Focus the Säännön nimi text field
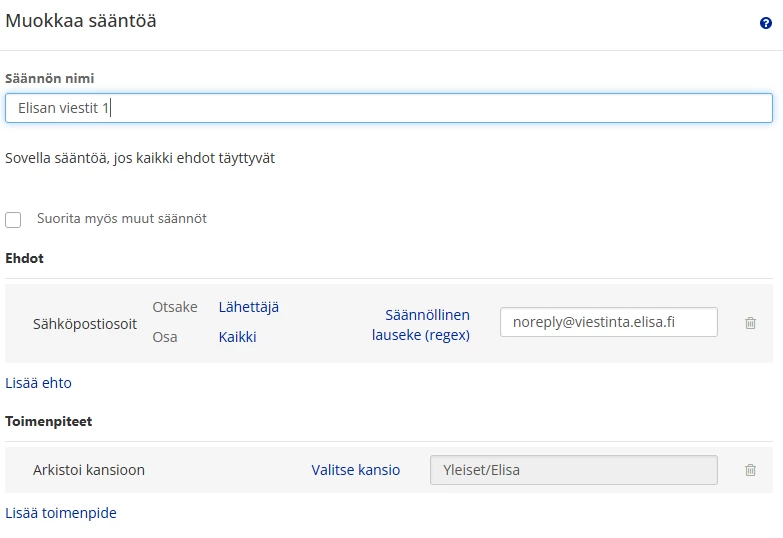 389,108
